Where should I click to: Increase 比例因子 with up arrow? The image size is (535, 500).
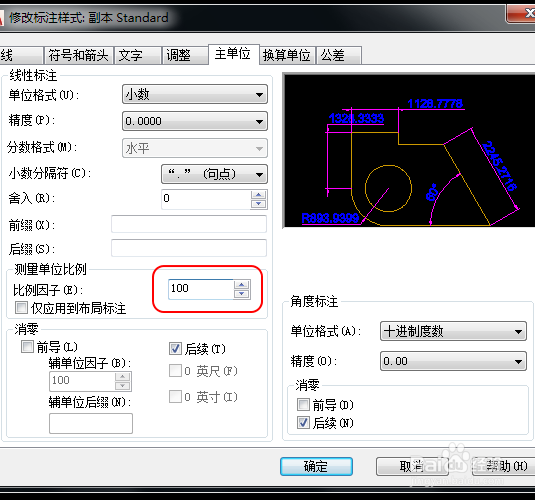242,285
